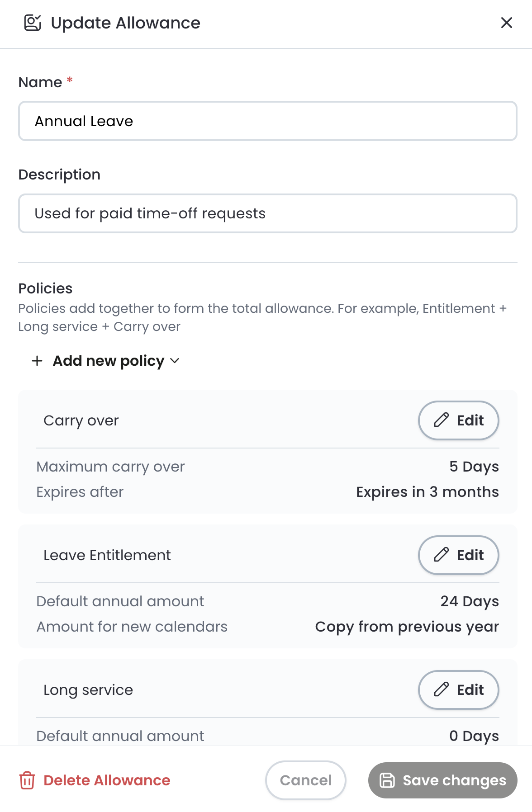Focus the Description input field
Viewport: 532px width, 812px height.
point(268,213)
